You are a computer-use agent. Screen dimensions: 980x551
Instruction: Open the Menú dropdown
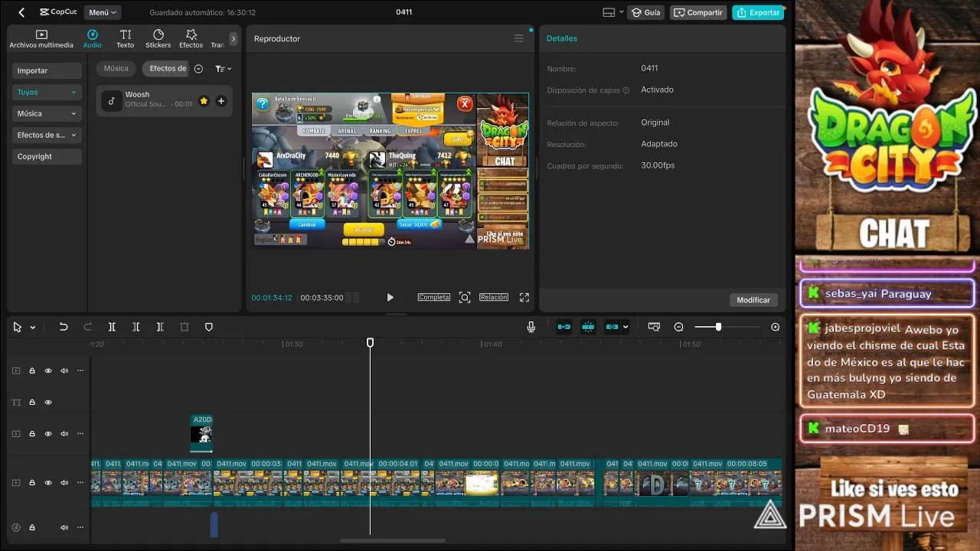[x=103, y=12]
